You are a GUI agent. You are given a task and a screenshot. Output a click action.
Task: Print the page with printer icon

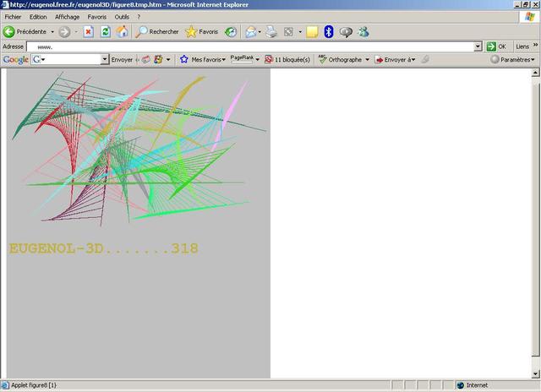pyautogui.click(x=271, y=32)
